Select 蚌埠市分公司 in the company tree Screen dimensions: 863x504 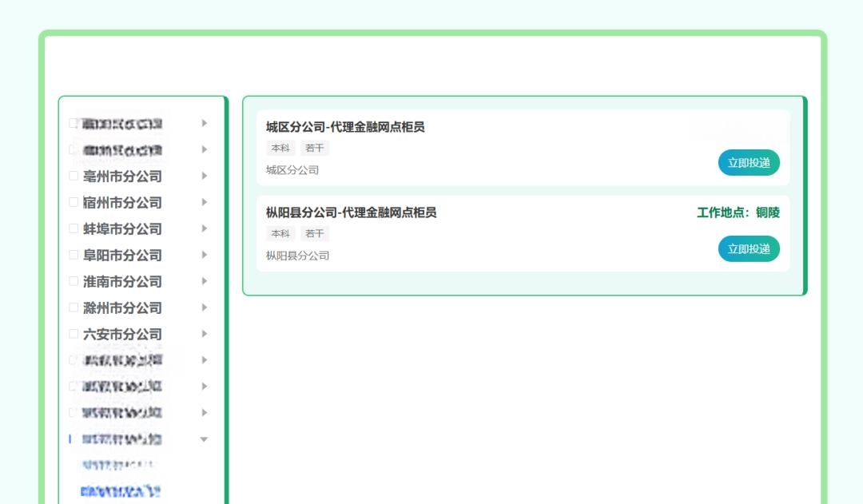pos(122,228)
